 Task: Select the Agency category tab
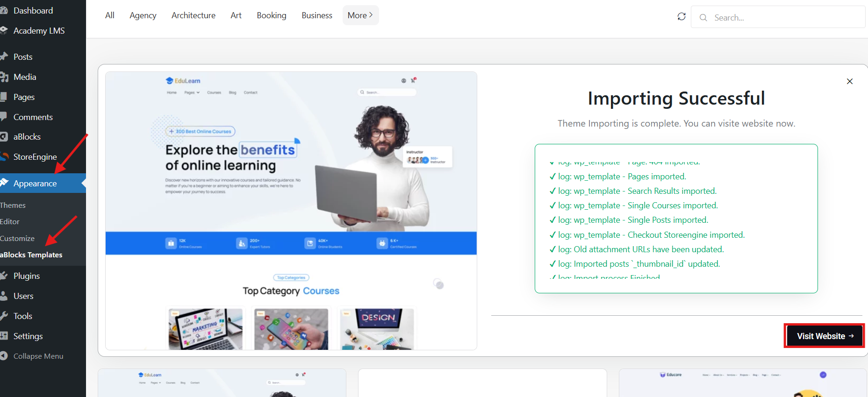[x=143, y=15]
